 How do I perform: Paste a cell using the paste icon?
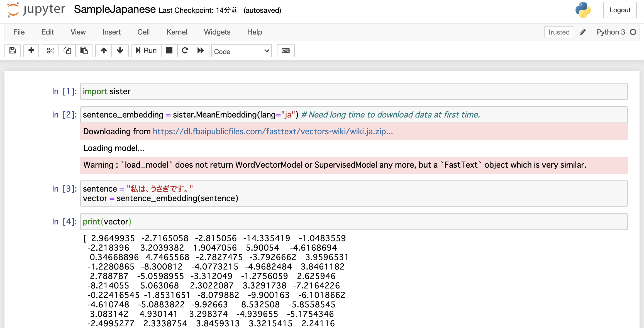pos(84,50)
